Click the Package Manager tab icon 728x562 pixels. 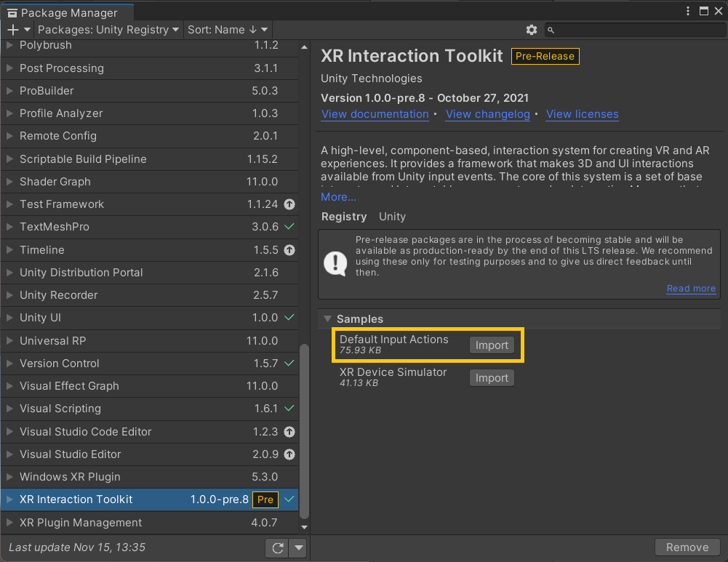[12, 13]
